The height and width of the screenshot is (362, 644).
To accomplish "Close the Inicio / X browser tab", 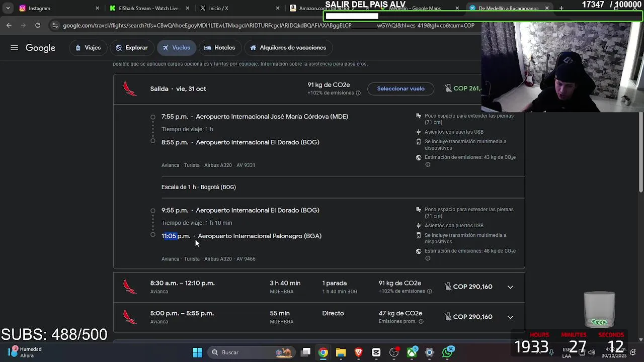I will pos(278,9).
